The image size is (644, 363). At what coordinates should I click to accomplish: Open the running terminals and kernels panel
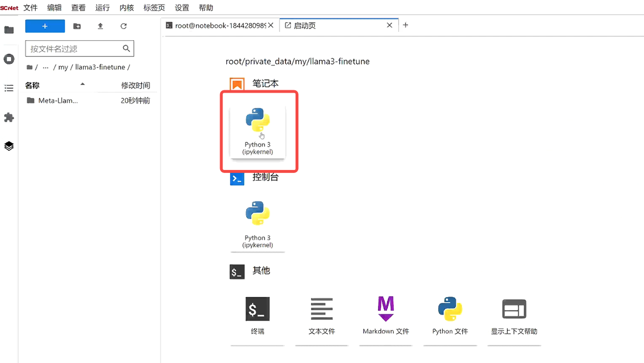click(9, 59)
